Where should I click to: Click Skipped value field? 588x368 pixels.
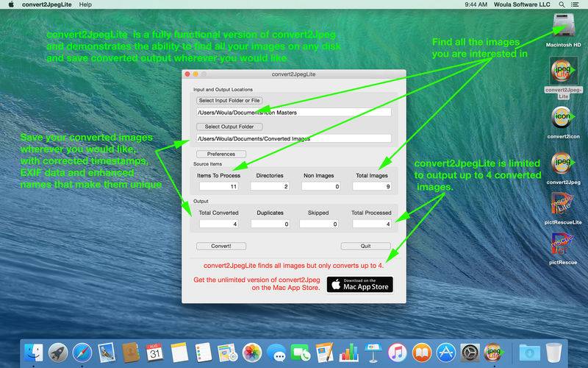pyautogui.click(x=319, y=224)
